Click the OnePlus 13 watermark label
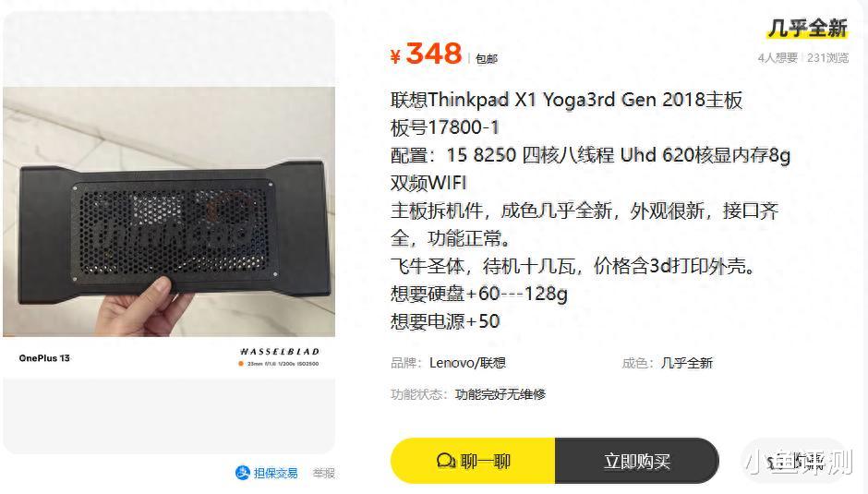 coord(44,358)
